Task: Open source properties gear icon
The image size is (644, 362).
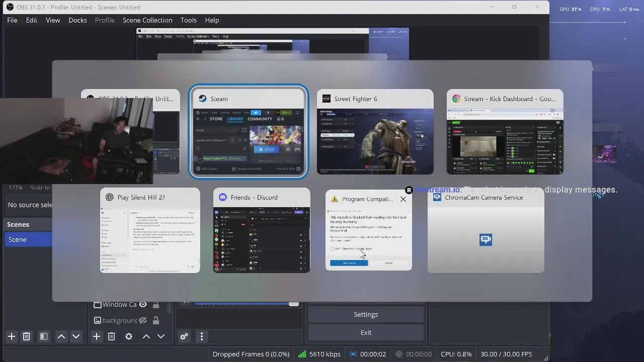Action: point(129,336)
